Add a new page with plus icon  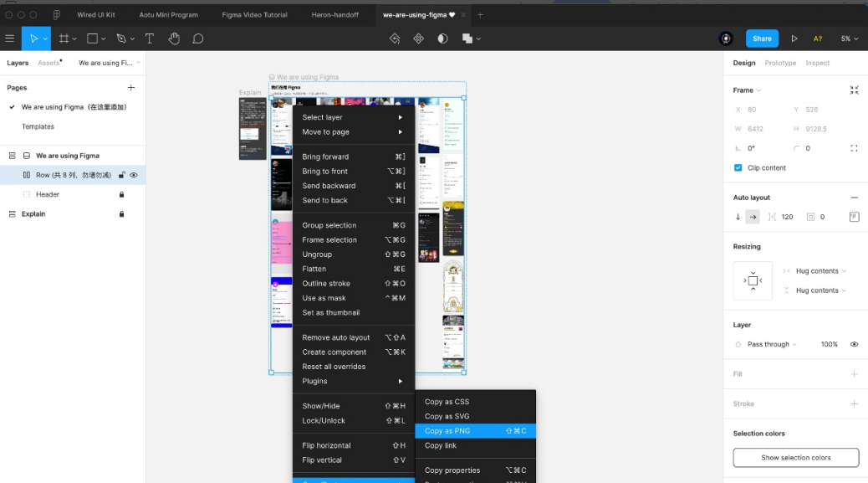point(131,88)
